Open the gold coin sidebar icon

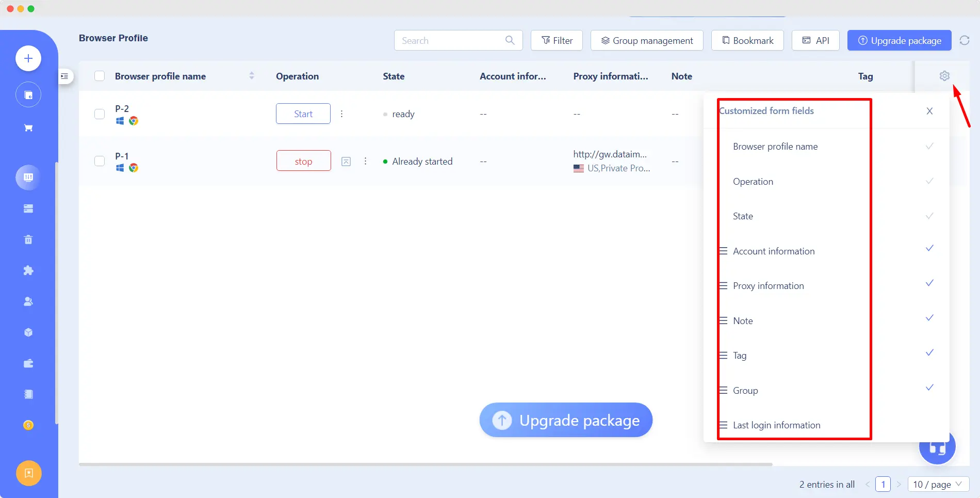[x=28, y=425]
